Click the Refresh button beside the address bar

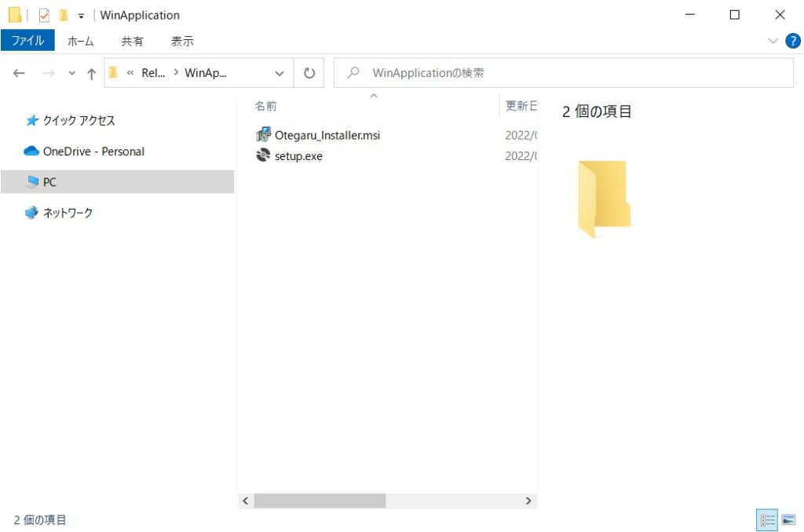pos(309,73)
